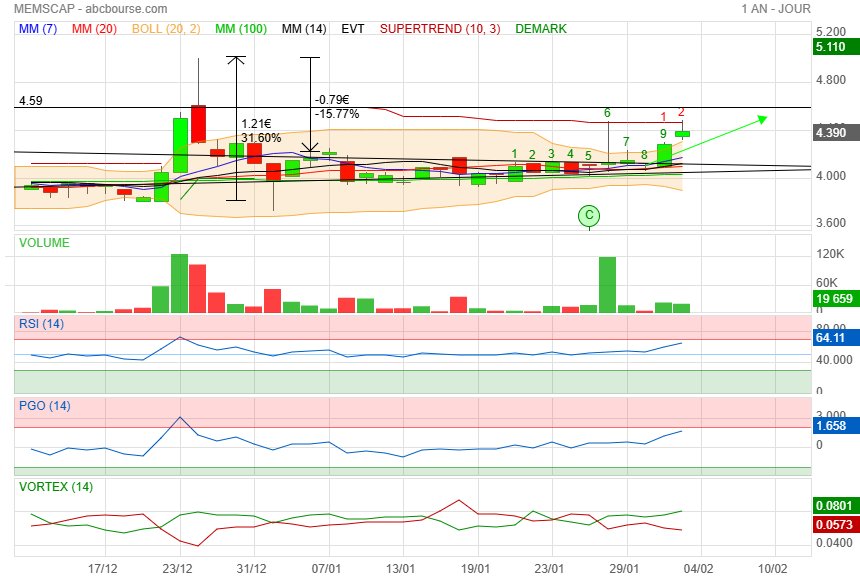Click the VORTEX (14) panel label
The width and height of the screenshot is (860, 579).
coord(56,487)
